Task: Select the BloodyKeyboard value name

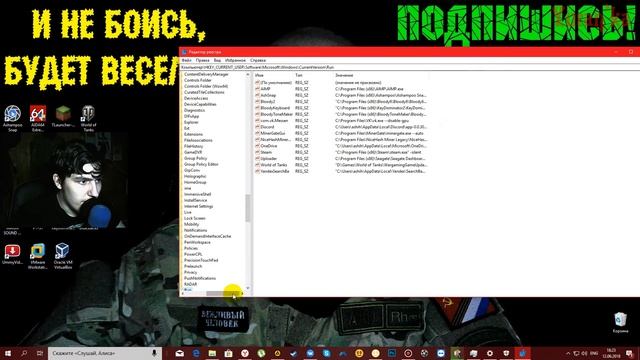Action: pyautogui.click(x=275, y=108)
